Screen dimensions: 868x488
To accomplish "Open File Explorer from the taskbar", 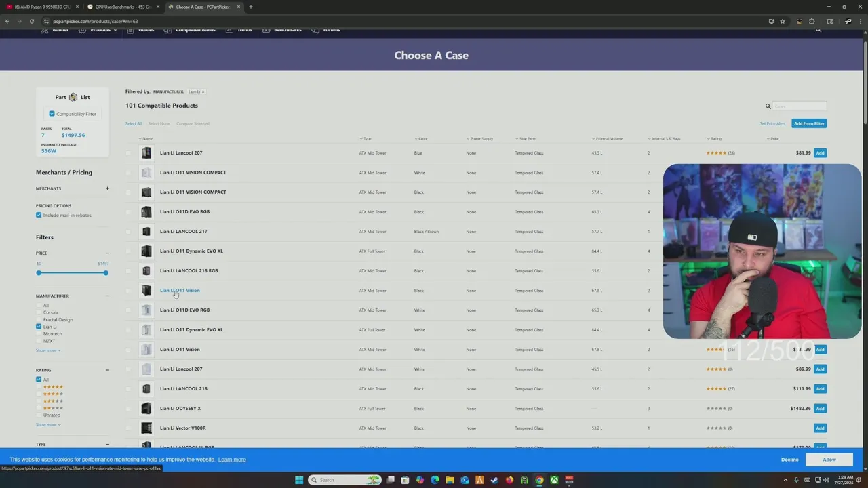I will click(450, 480).
